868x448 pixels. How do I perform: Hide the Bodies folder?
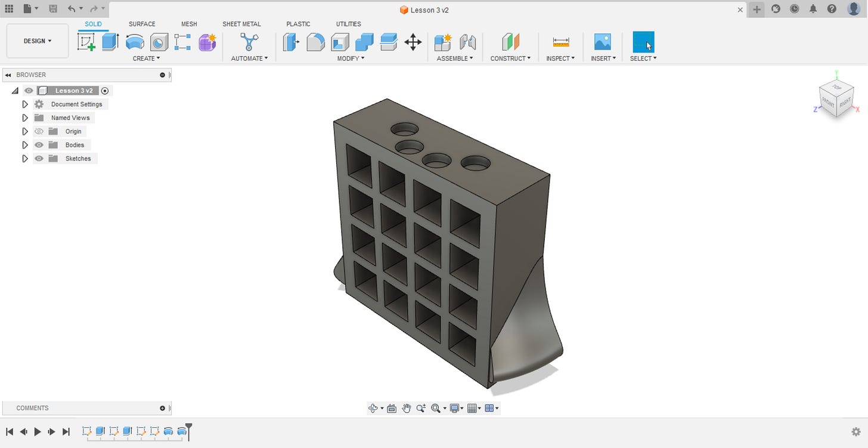coord(39,145)
